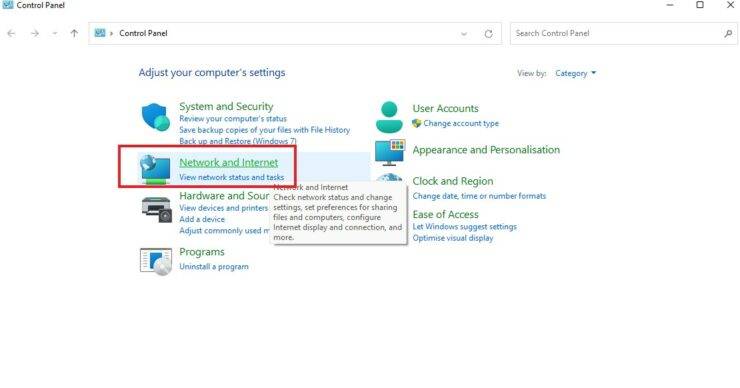Open Hardware and Sound category heading

click(224, 195)
